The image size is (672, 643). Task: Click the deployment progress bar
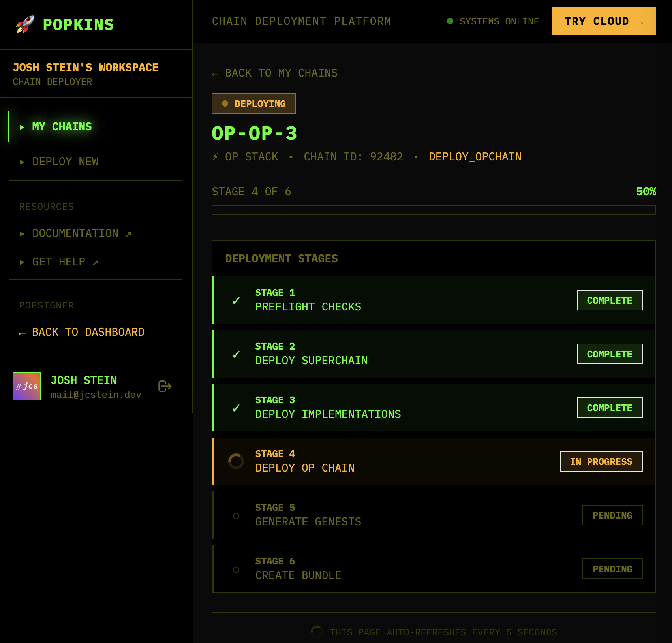(x=434, y=210)
